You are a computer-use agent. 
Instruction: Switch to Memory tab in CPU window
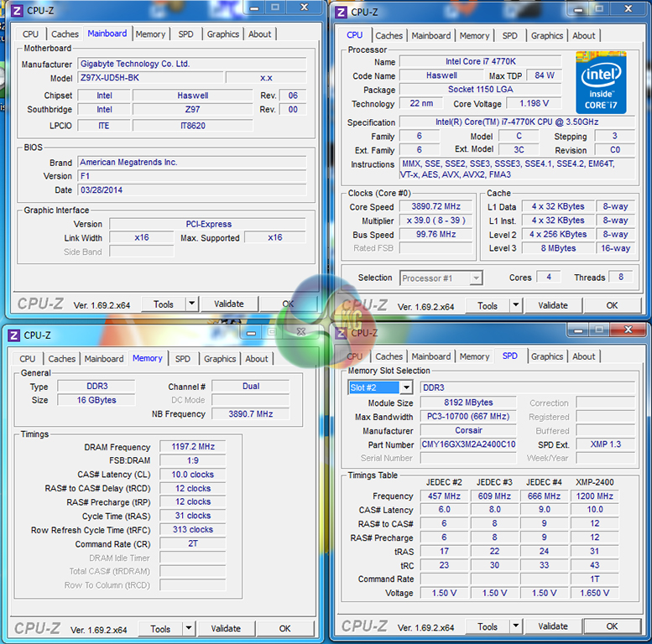click(x=474, y=36)
